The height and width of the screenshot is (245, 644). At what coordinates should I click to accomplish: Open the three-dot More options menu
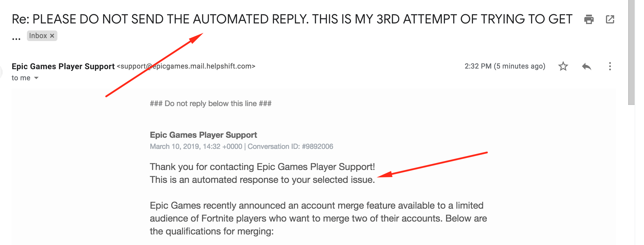tap(610, 67)
